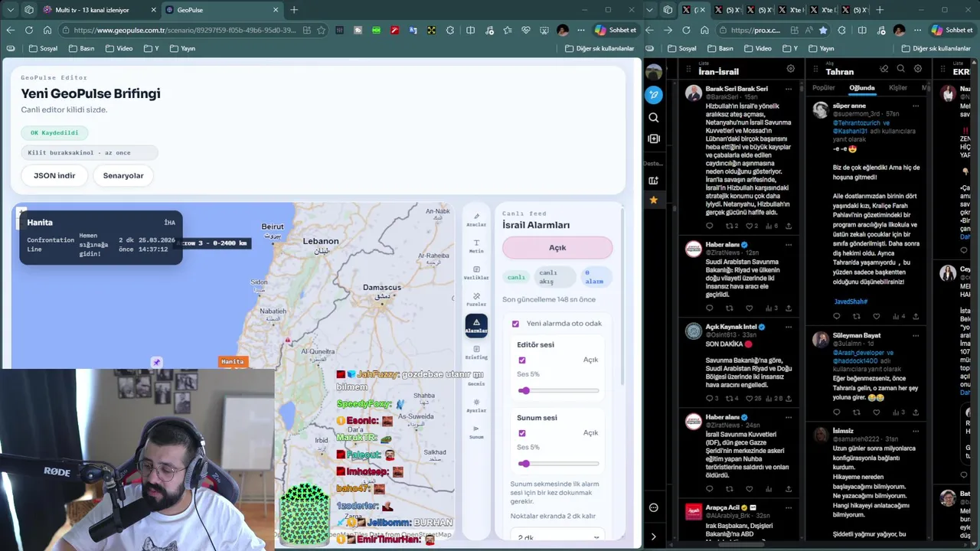The height and width of the screenshot is (551, 980).
Task: Open settings gear of Tahran column
Action: [x=918, y=69]
